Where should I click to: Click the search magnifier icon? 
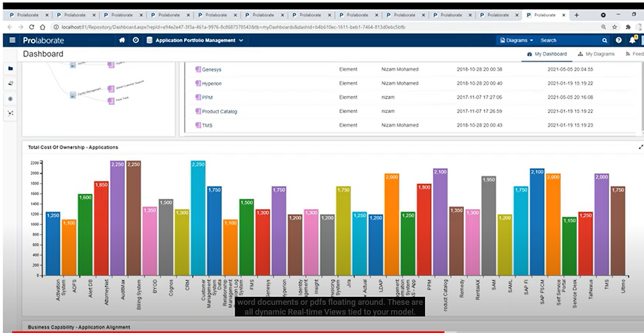pos(605,40)
